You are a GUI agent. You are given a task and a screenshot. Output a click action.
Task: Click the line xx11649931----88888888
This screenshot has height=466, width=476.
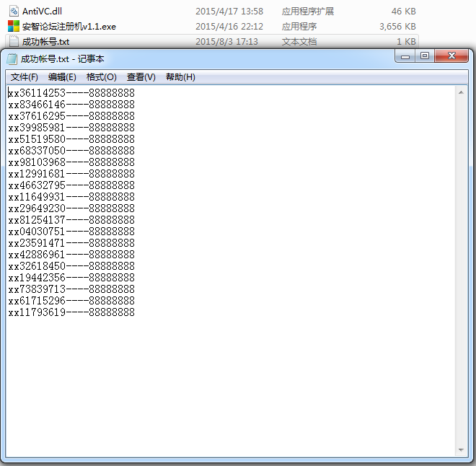pyautogui.click(x=71, y=197)
